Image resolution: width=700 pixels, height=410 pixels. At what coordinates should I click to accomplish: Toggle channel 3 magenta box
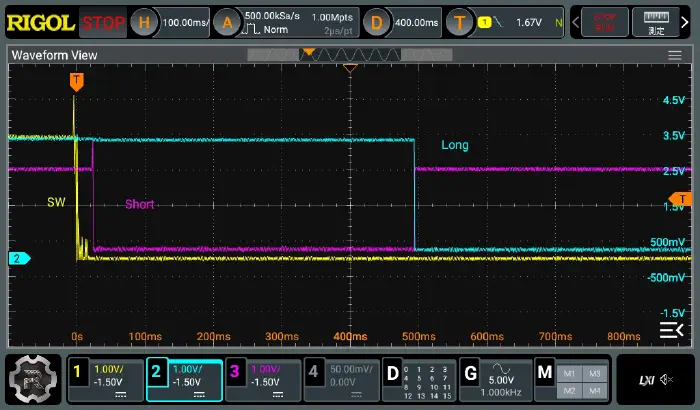click(x=262, y=378)
